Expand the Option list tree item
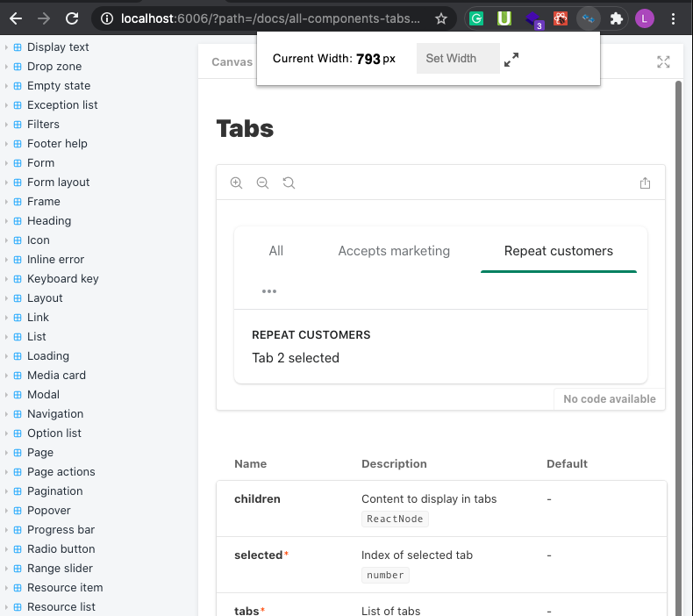This screenshot has height=616, width=693. 6,433
